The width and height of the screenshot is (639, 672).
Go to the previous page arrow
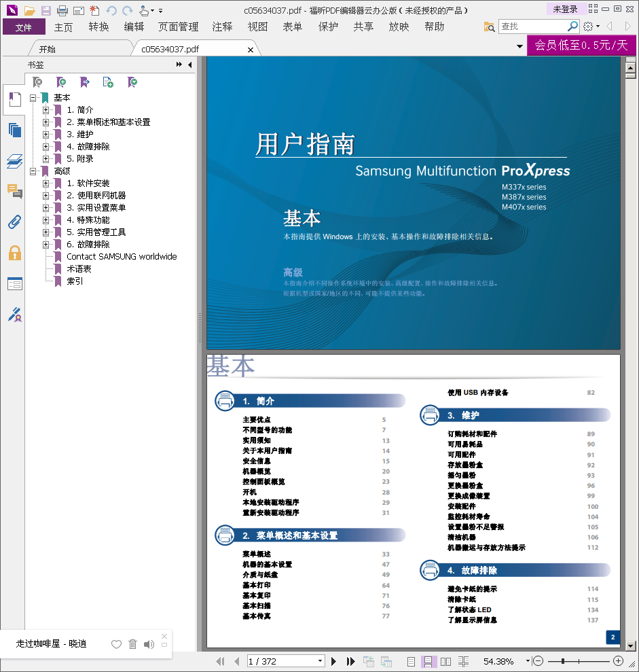(x=237, y=661)
